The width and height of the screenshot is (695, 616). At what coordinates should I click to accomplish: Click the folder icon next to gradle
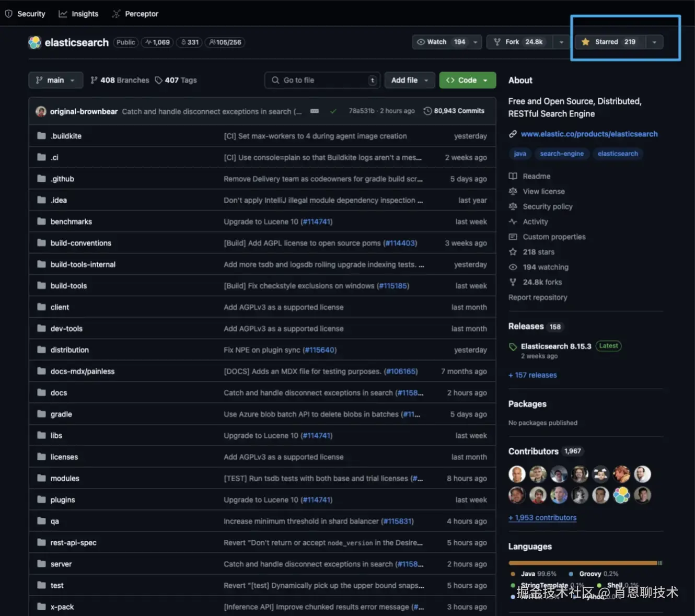(x=42, y=414)
